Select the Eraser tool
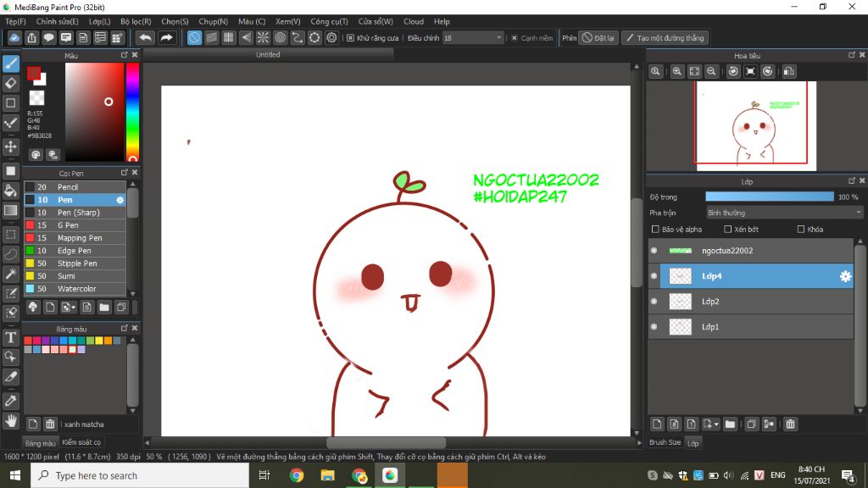This screenshot has width=868, height=488. point(10,84)
